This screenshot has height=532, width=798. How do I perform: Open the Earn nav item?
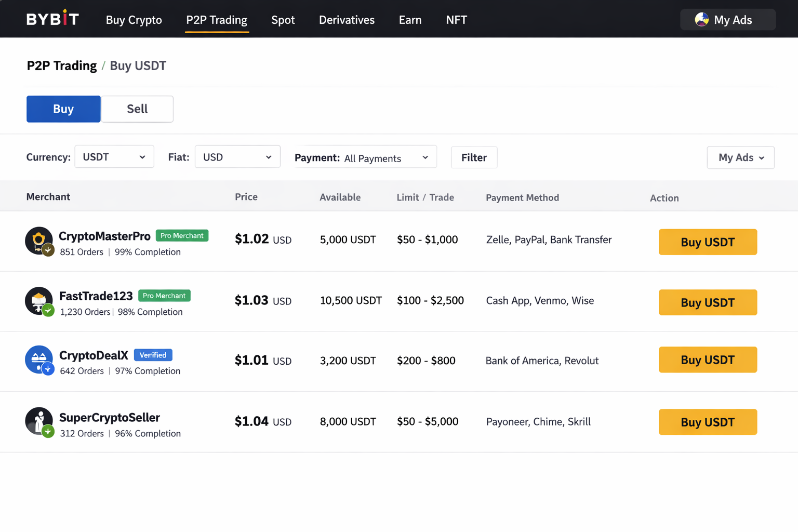410,20
